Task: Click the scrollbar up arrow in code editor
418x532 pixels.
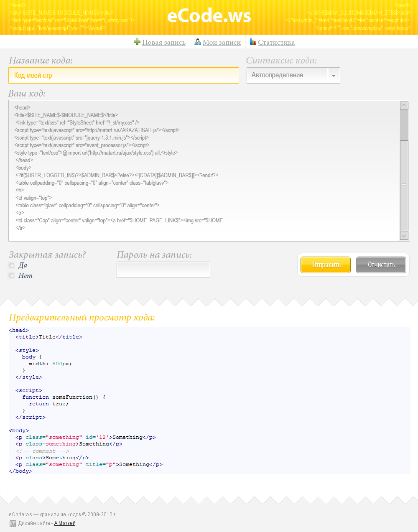Action: click(x=404, y=105)
